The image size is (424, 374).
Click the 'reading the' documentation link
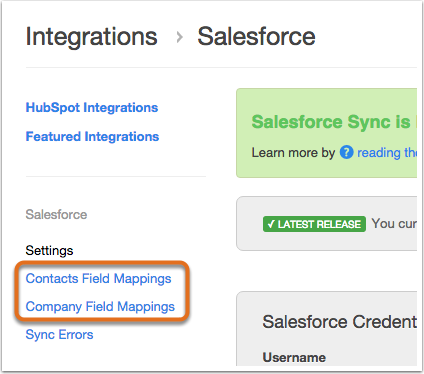click(387, 153)
